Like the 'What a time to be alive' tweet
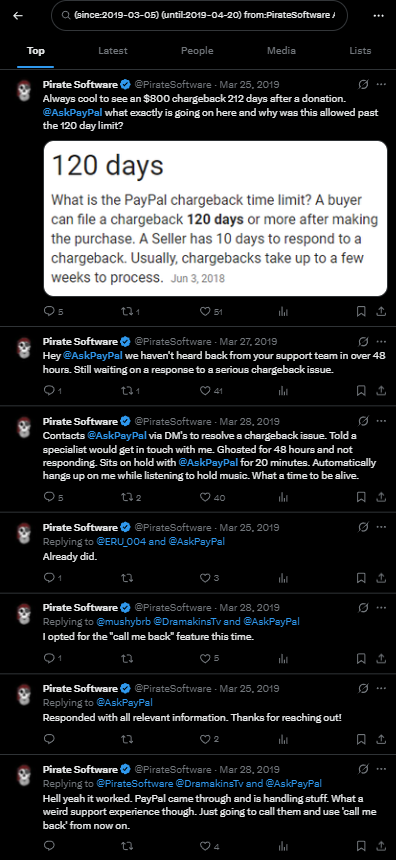The height and width of the screenshot is (860, 396). coord(212,497)
